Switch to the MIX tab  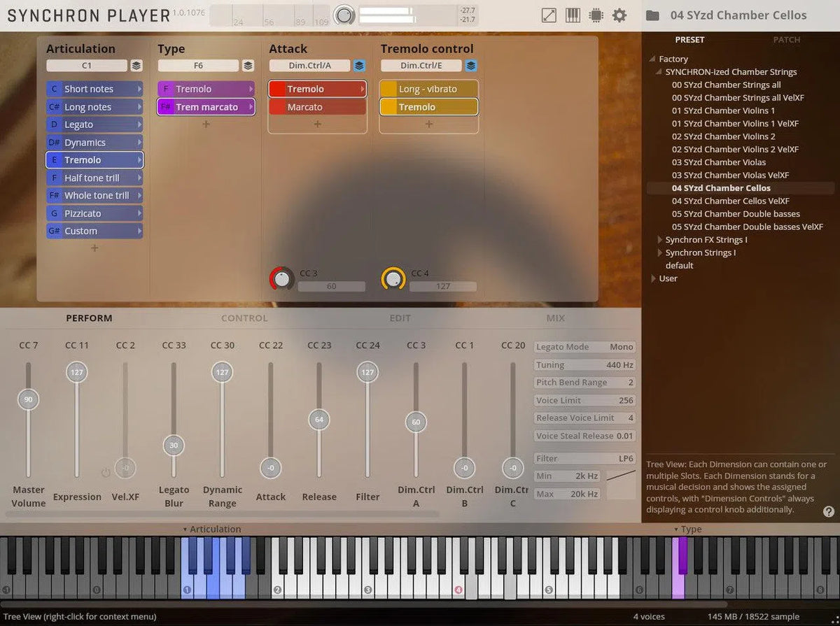tap(555, 318)
